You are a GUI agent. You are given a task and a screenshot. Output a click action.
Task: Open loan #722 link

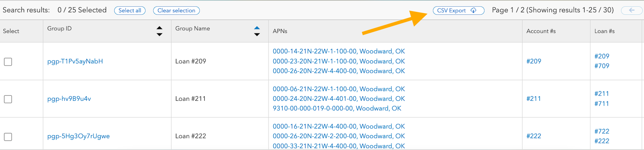[602, 131]
